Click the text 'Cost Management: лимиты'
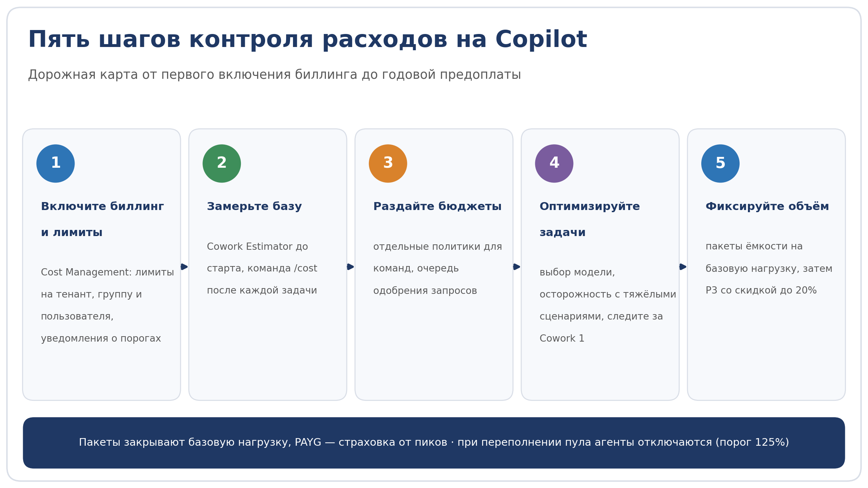 click(107, 272)
